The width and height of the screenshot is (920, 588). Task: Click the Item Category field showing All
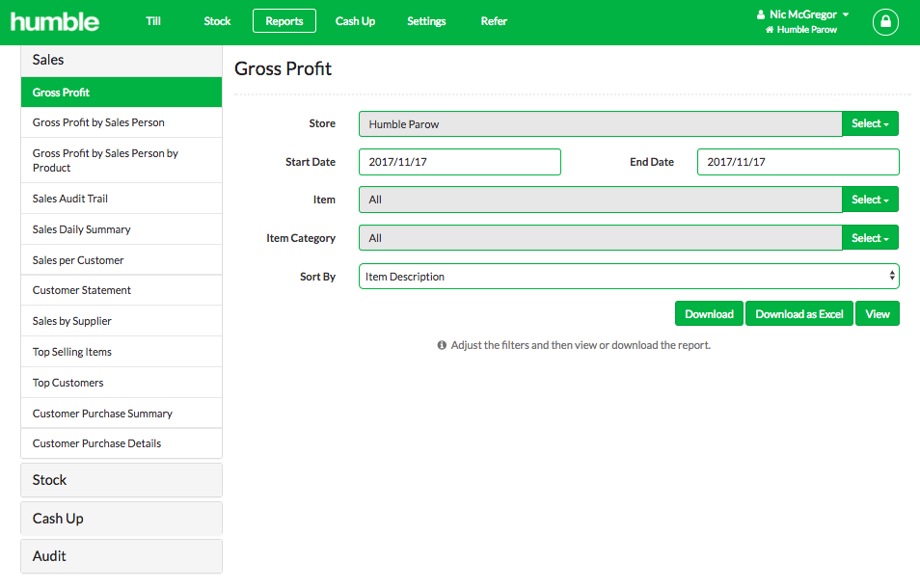[600, 238]
